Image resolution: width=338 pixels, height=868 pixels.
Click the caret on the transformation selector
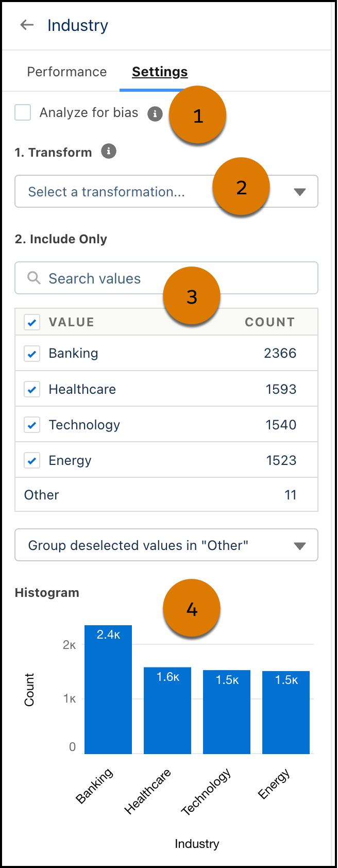click(x=300, y=191)
